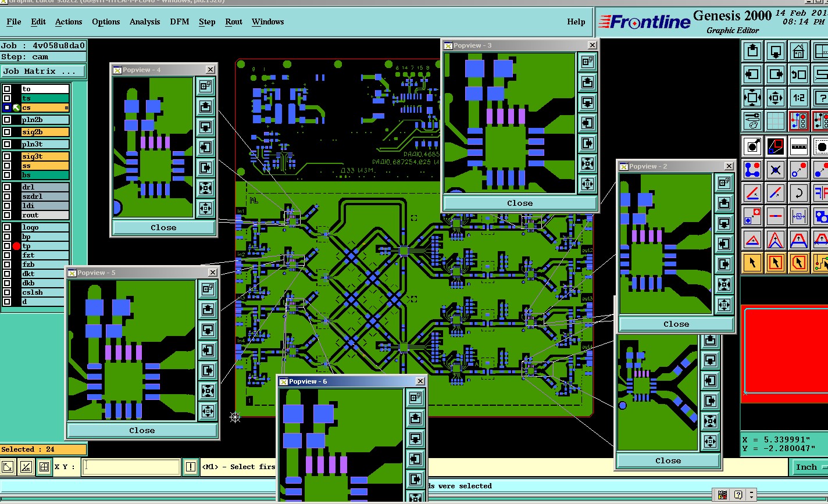The width and height of the screenshot is (828, 504).
Task: Open the Windows menu
Action: [x=268, y=22]
